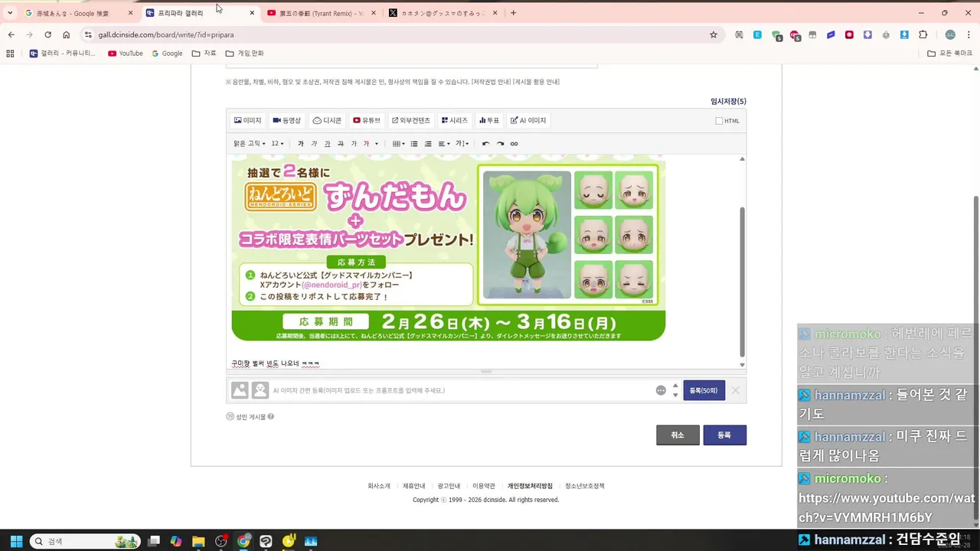Undo the last edit in editor

[x=485, y=144]
